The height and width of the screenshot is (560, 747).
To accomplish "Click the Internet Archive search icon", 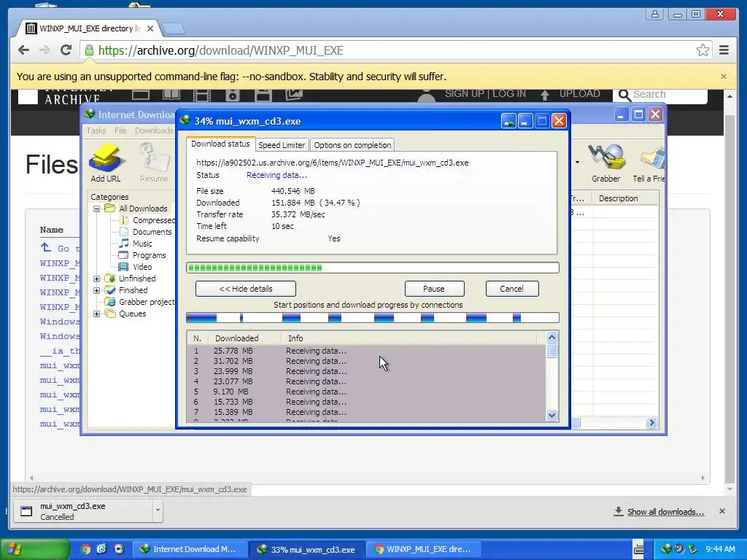I will click(x=624, y=95).
